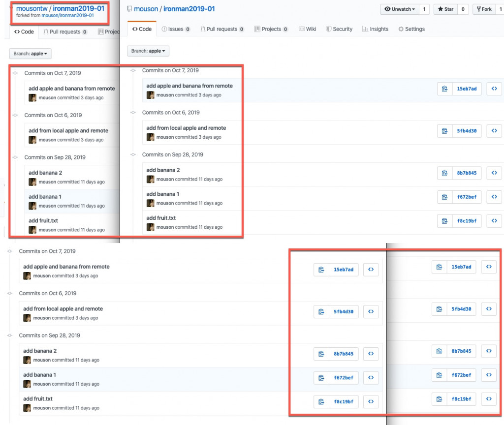
Task: Copy SHA 15eb7ad in lower strip without messages
Action: 439,267
